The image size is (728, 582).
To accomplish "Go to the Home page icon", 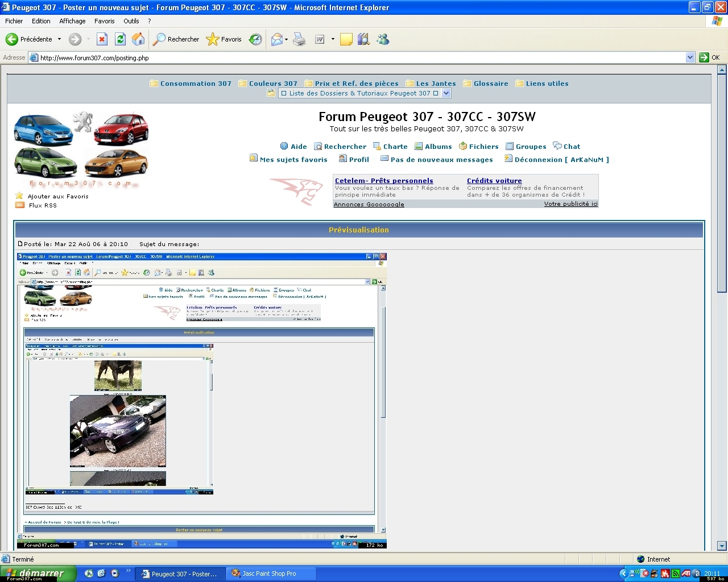I will point(138,39).
